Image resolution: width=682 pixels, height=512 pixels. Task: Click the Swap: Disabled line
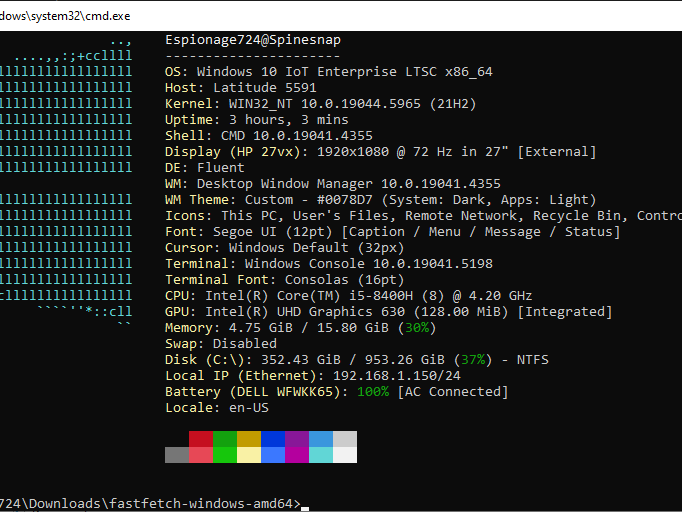click(221, 344)
